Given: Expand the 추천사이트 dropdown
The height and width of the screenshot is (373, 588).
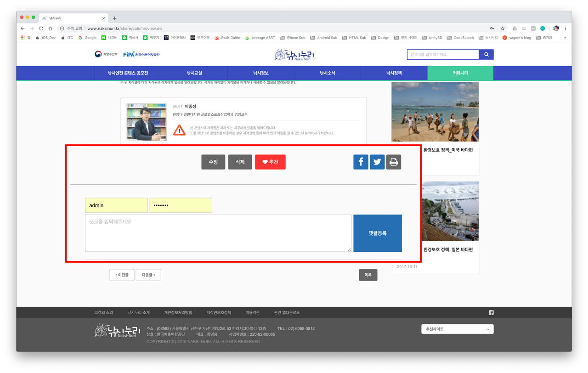Looking at the screenshot, I should click(457, 329).
